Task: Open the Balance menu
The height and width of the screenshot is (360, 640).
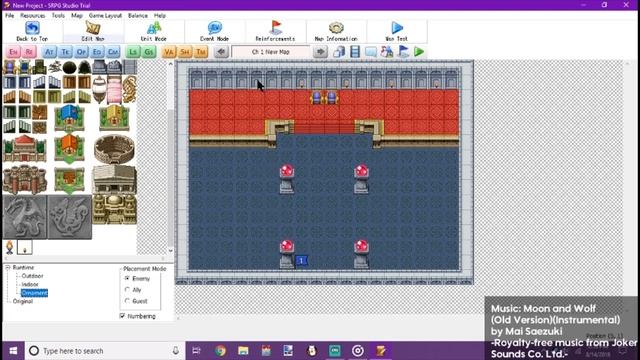Action: point(138,16)
